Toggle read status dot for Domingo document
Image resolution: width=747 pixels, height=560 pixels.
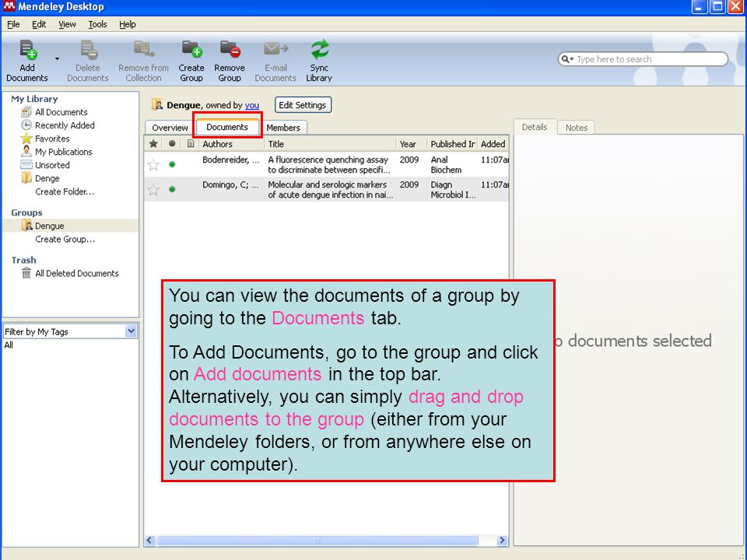pos(172,190)
